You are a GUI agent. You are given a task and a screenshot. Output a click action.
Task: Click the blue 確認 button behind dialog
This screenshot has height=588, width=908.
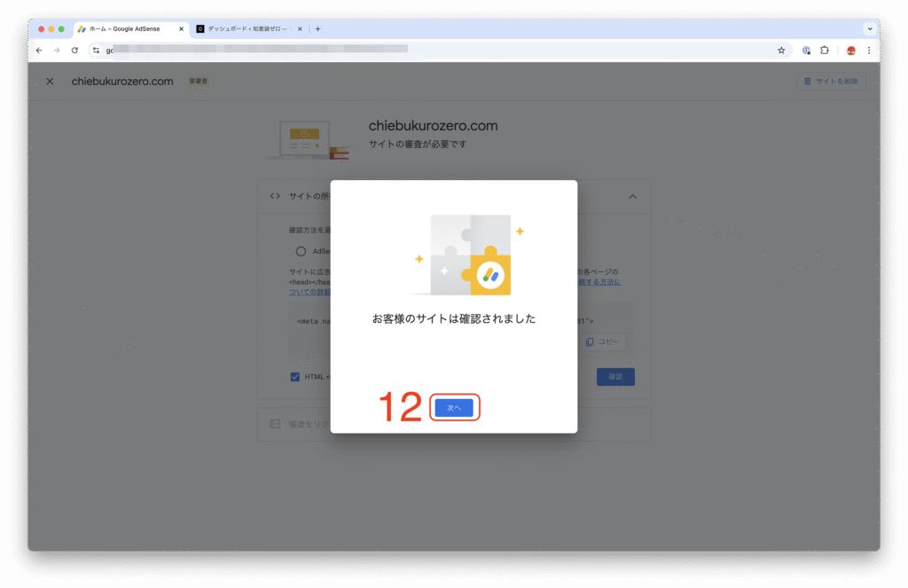[615, 377]
